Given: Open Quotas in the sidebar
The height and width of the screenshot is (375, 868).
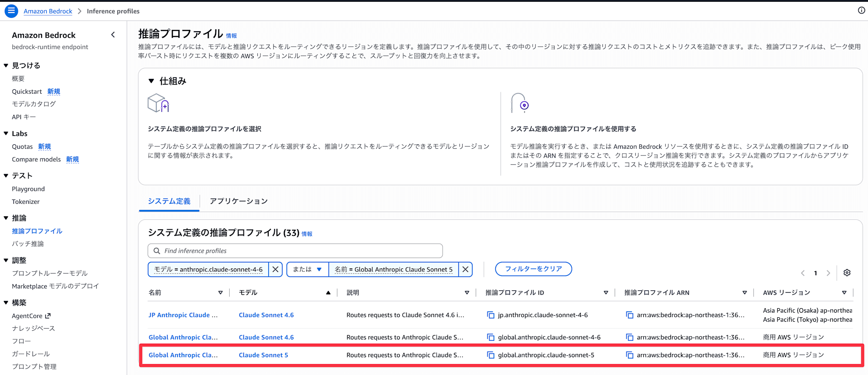Looking at the screenshot, I should (x=22, y=147).
